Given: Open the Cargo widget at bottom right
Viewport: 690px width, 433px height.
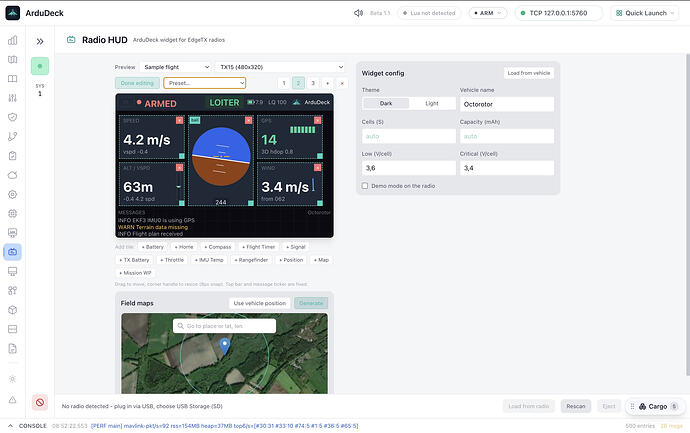Looking at the screenshot, I should (656, 407).
